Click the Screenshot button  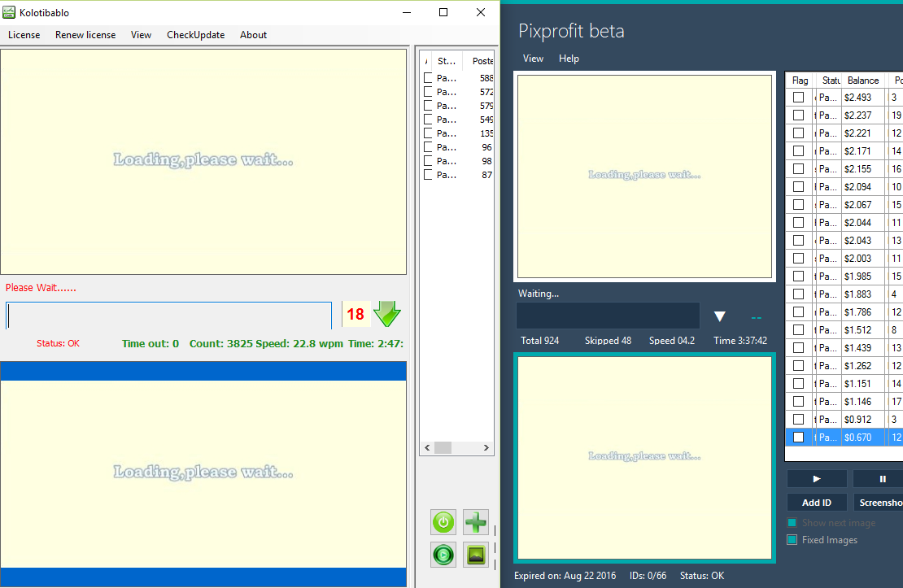880,503
